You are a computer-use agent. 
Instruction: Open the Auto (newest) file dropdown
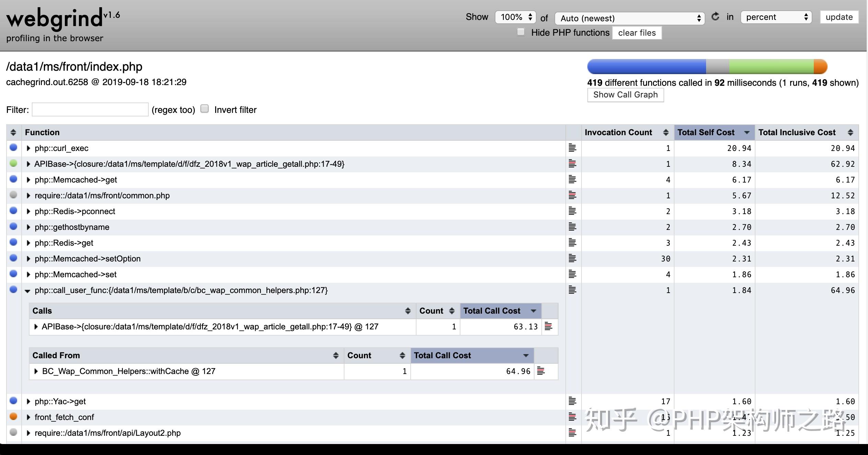tap(629, 18)
